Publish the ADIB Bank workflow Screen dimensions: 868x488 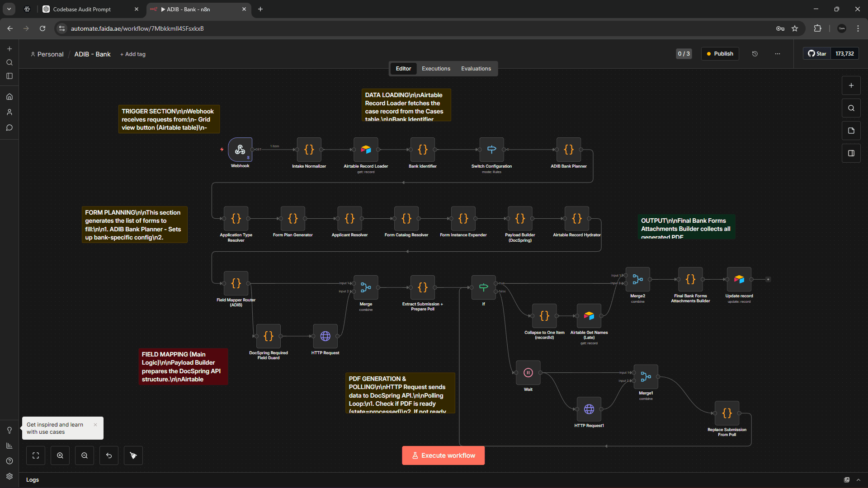coord(720,53)
